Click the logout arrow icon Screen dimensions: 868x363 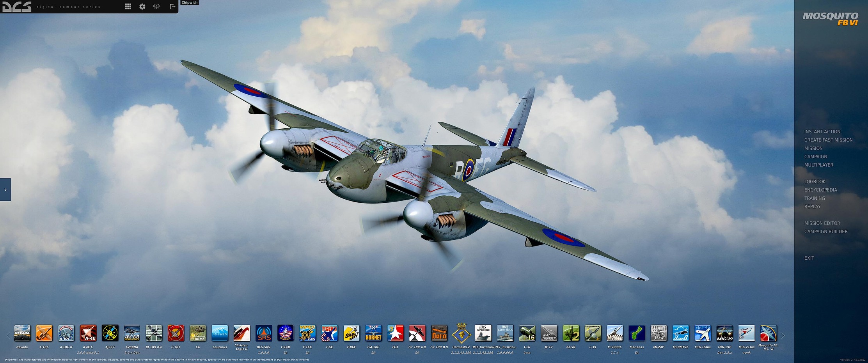tap(172, 7)
